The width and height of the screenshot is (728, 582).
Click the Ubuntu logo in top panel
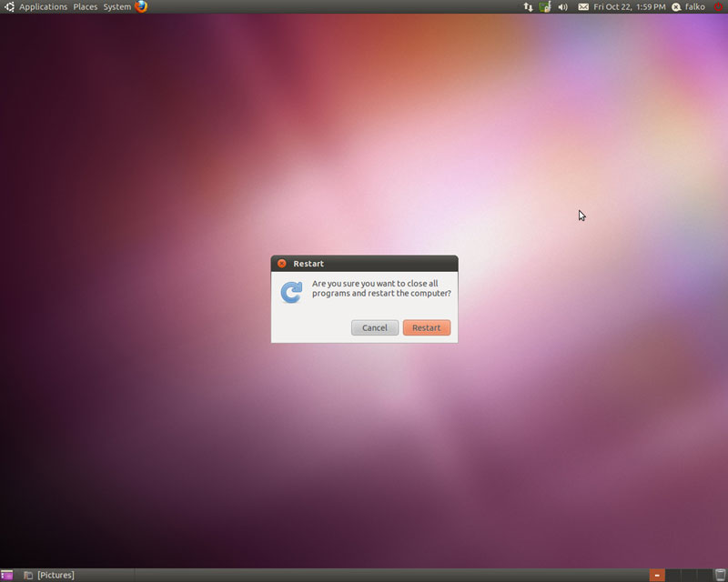click(x=9, y=7)
